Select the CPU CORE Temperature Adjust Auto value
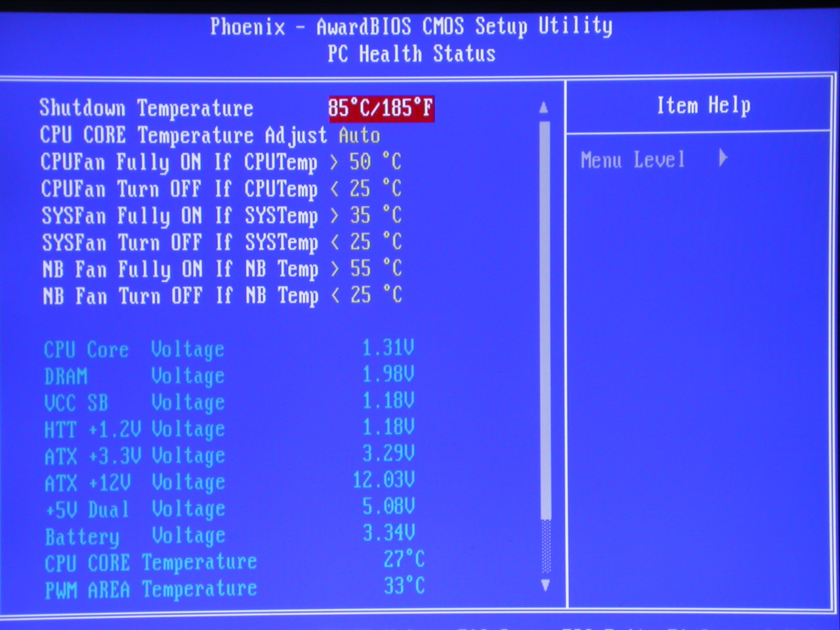 click(x=359, y=136)
